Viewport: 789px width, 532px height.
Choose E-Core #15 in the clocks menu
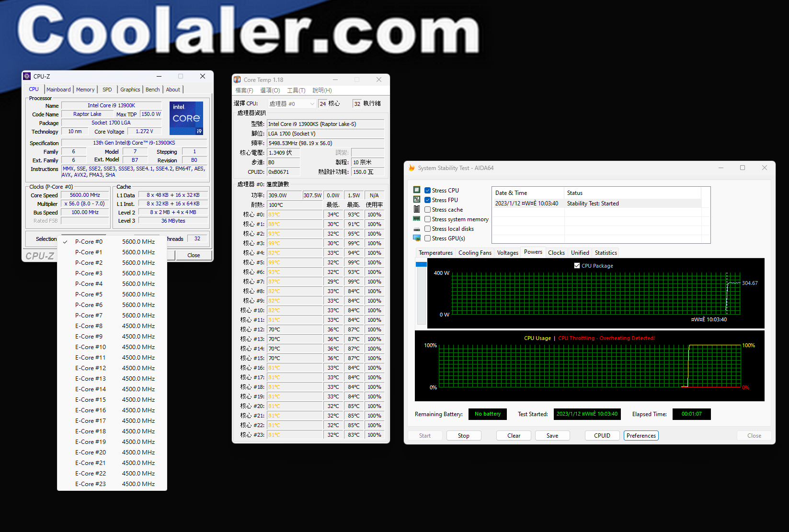click(x=112, y=400)
